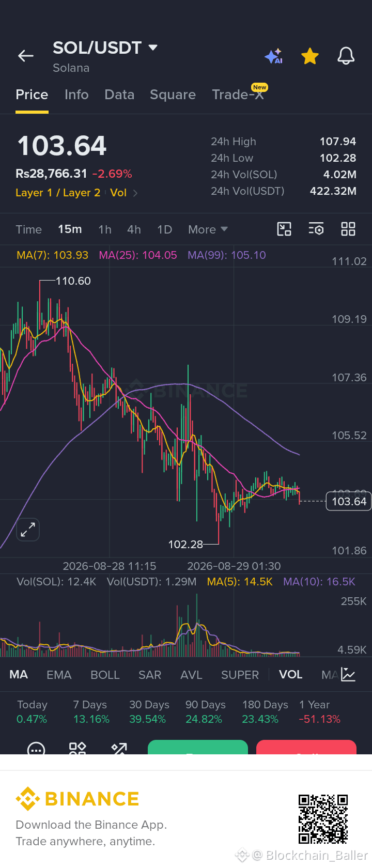The height and width of the screenshot is (868, 372).
Task: Open the Vol tag link
Action: pos(118,193)
